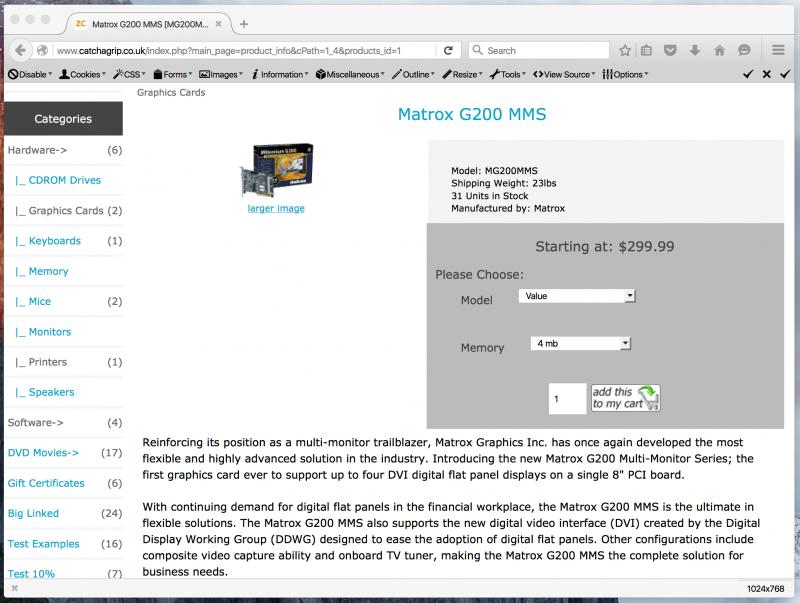Reload the page with the refresh icon
Image resolution: width=800 pixels, height=603 pixels.
448,50
